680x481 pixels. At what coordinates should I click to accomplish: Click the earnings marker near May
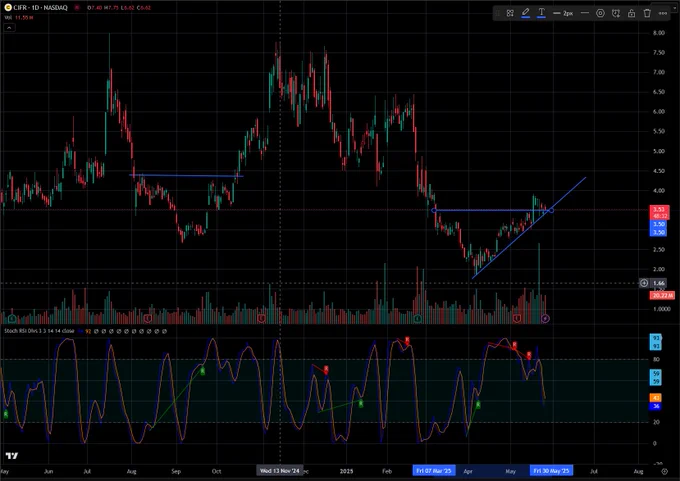pyautogui.click(x=517, y=319)
